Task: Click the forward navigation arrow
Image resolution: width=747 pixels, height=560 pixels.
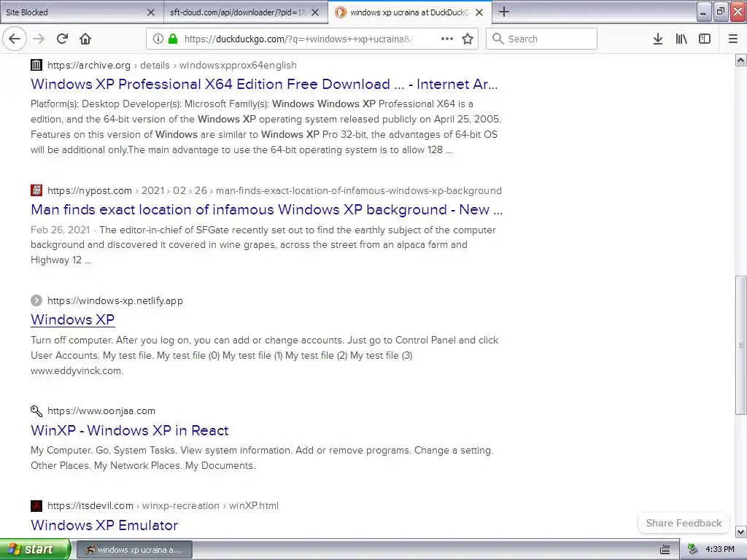Action: (x=39, y=39)
